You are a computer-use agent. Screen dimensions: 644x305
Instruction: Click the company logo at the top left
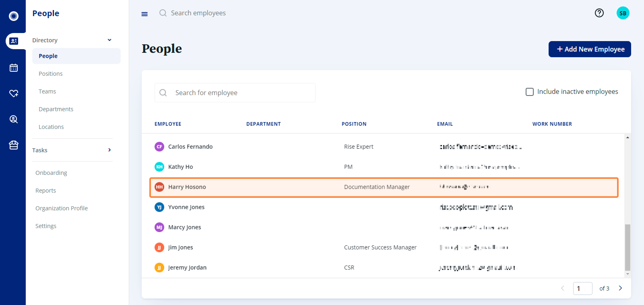[x=13, y=16]
